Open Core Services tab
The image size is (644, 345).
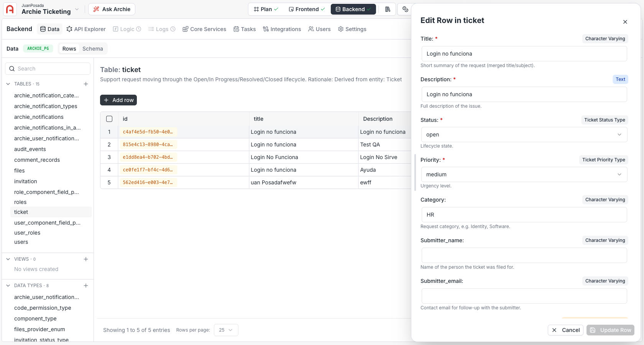click(x=204, y=29)
